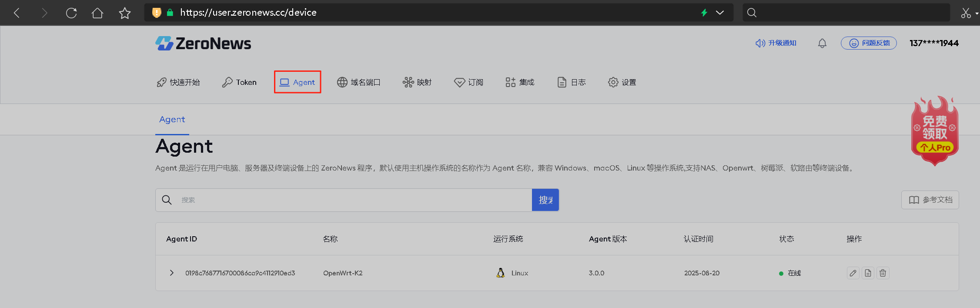Click the date 2025-08-20
The image size is (980, 308).
pos(702,273)
